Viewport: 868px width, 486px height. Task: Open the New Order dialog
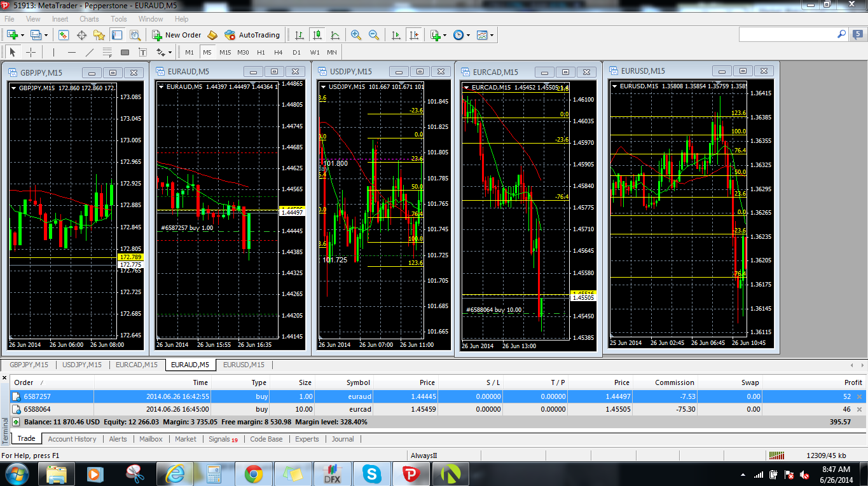pos(177,35)
